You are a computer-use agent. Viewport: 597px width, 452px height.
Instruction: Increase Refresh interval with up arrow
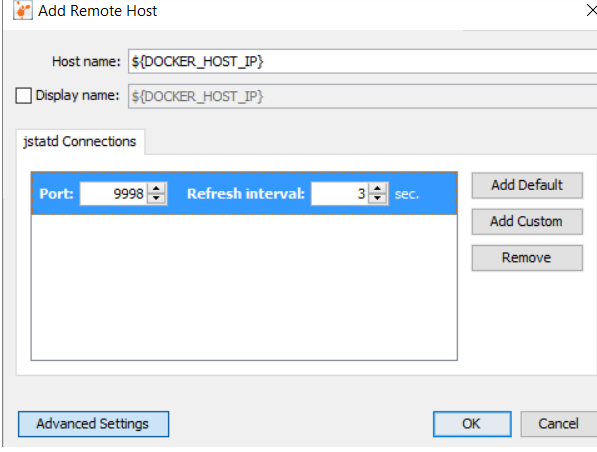[378, 188]
